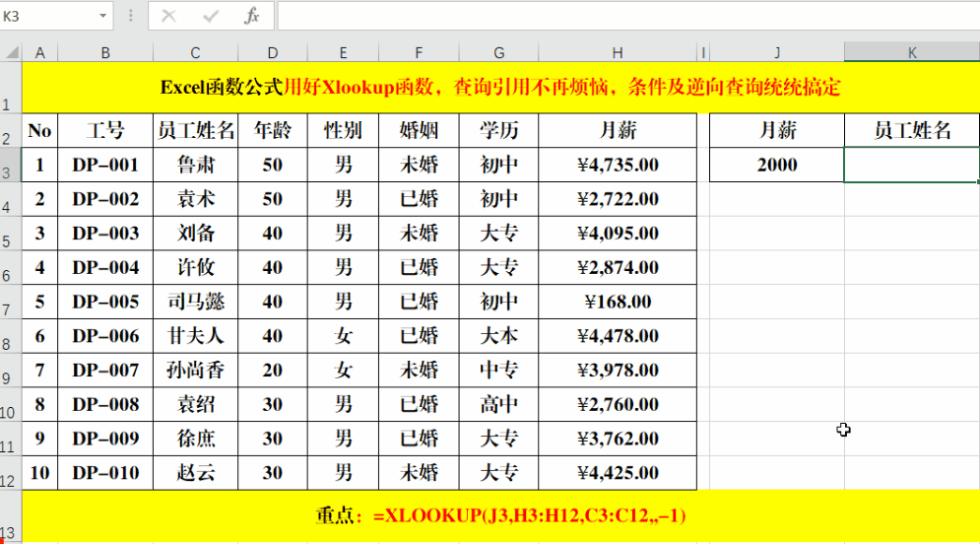
Task: Select column G header
Action: pyautogui.click(x=498, y=53)
